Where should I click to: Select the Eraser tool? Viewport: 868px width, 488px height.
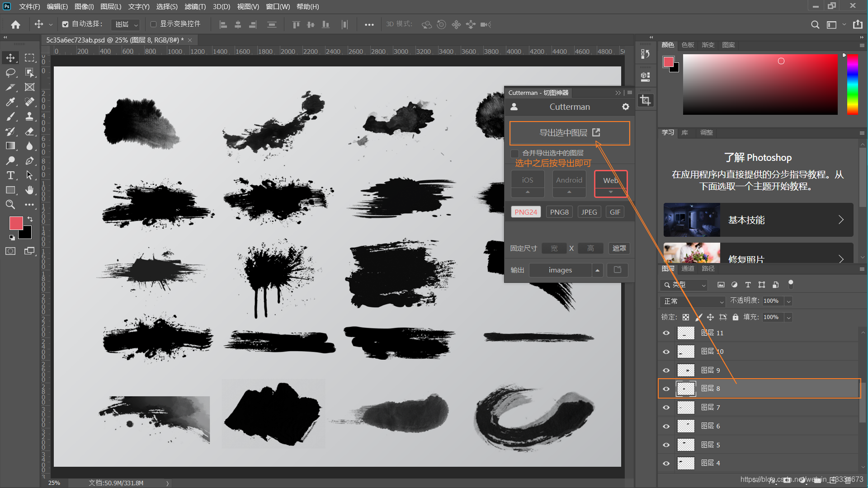pyautogui.click(x=29, y=131)
